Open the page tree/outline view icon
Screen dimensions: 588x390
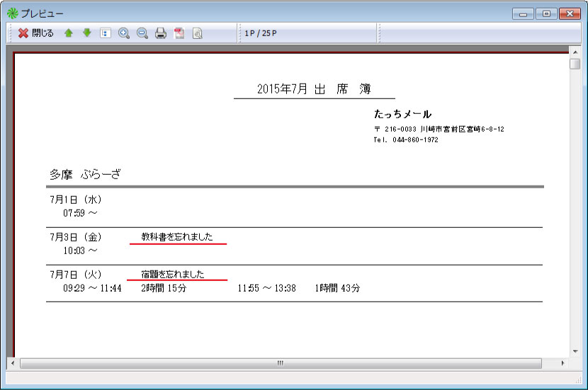point(106,33)
